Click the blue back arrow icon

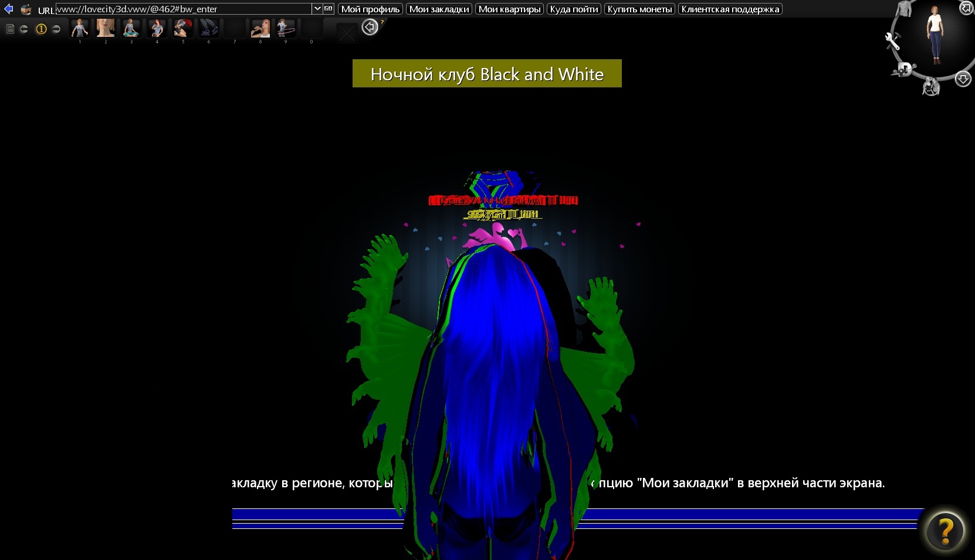[x=8, y=9]
